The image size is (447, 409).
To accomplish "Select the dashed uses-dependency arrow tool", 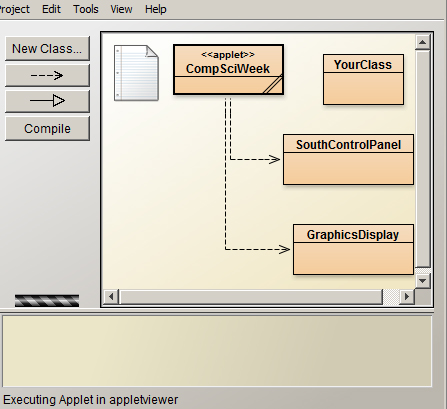I will (x=47, y=75).
